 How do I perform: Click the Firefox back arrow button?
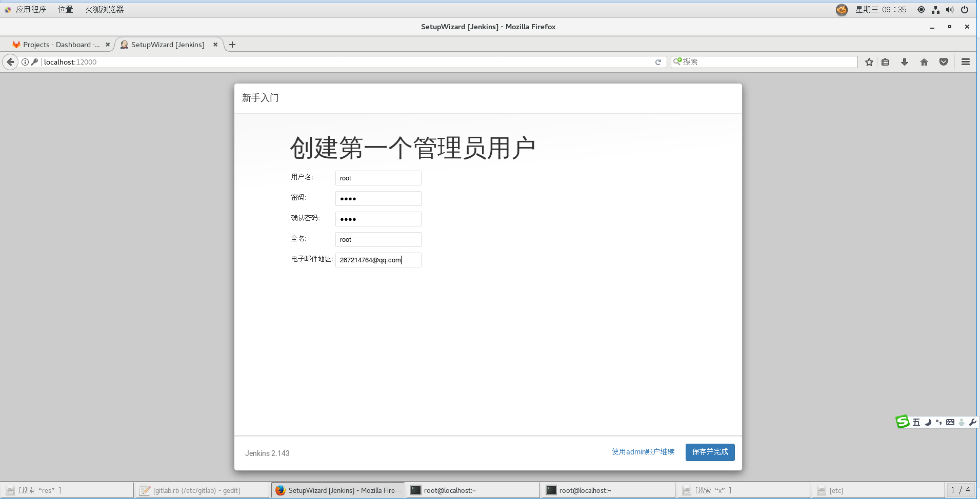click(10, 62)
